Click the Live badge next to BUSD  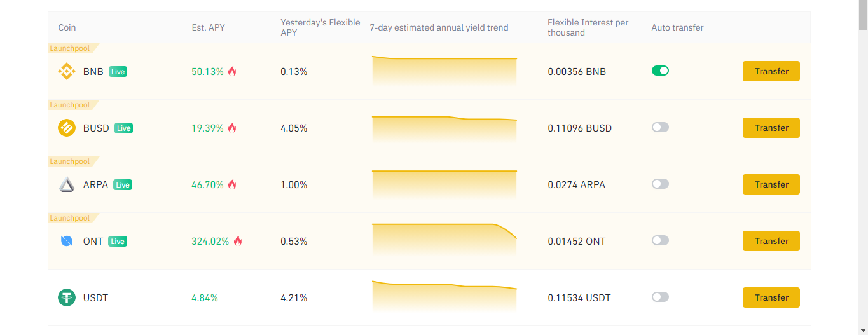(123, 128)
